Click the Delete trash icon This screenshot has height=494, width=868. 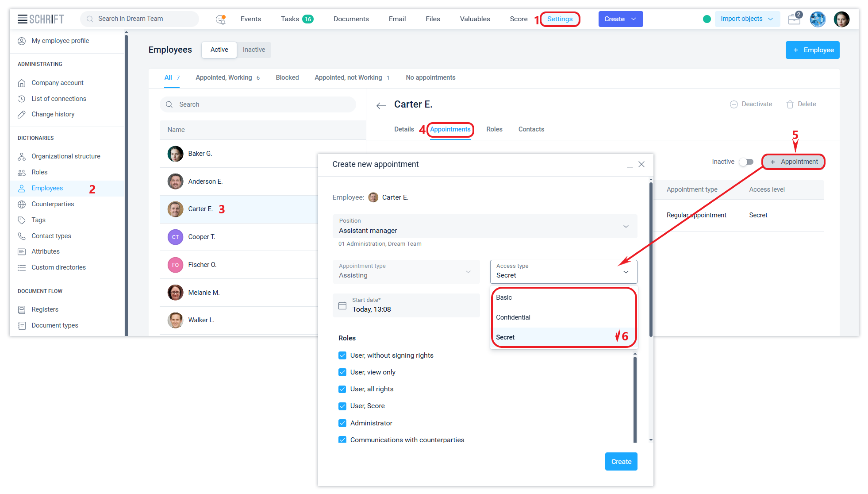coord(790,104)
